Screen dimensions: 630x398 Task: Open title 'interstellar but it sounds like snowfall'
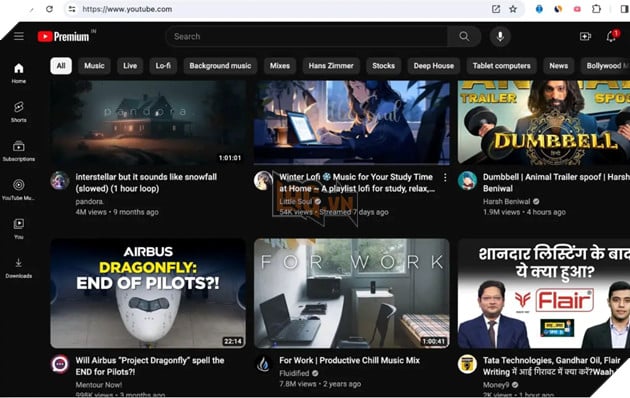146,183
